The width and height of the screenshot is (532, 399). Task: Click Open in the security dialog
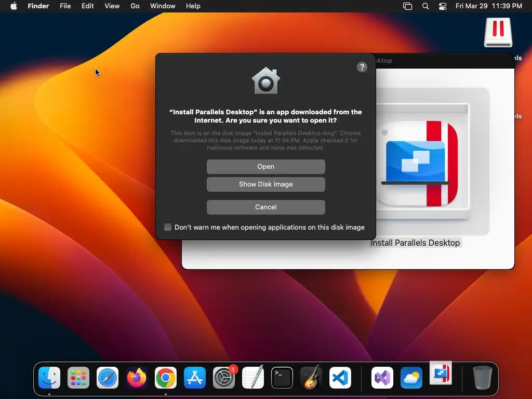[x=265, y=167]
